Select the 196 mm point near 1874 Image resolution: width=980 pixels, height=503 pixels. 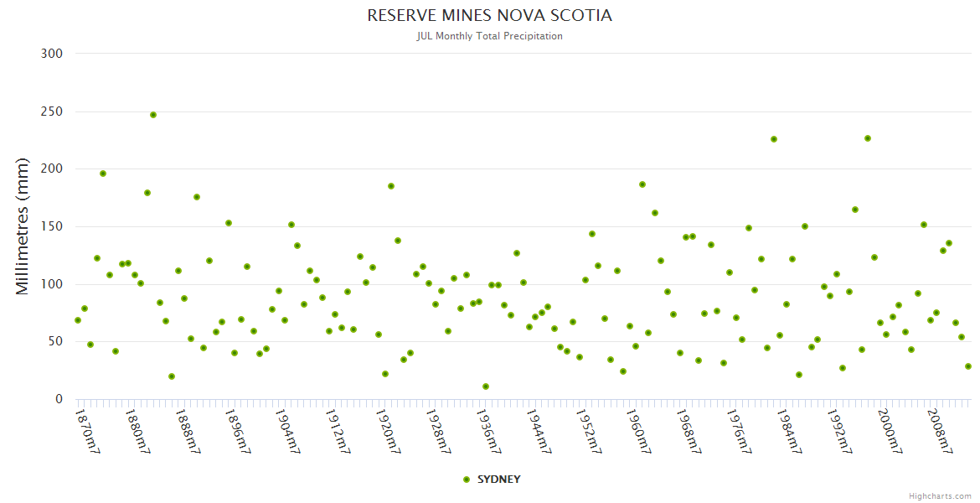tap(103, 174)
